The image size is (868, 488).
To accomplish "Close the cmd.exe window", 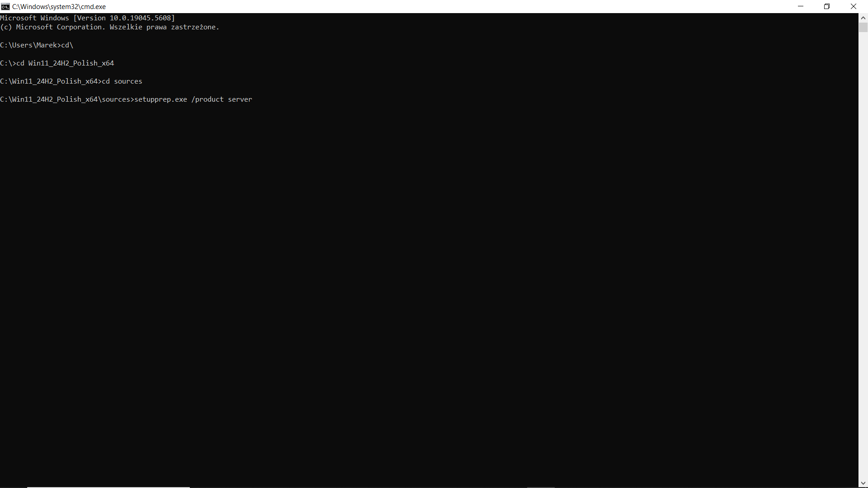I will [x=854, y=6].
